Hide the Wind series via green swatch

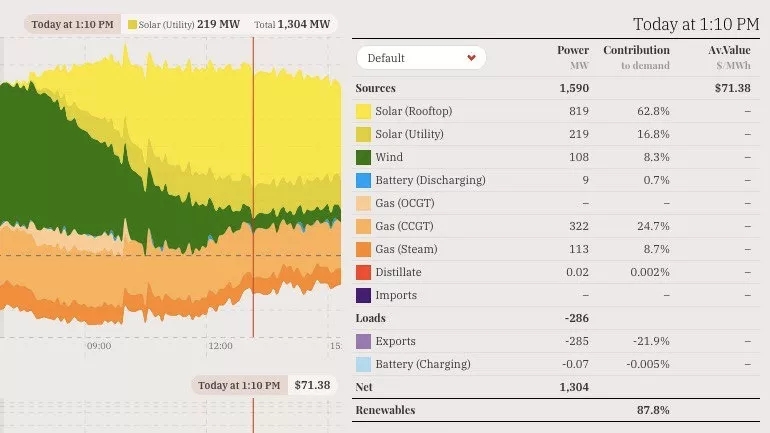(x=364, y=157)
